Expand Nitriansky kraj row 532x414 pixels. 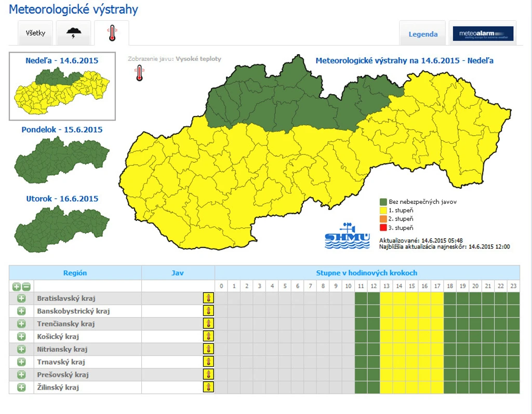pyautogui.click(x=21, y=349)
